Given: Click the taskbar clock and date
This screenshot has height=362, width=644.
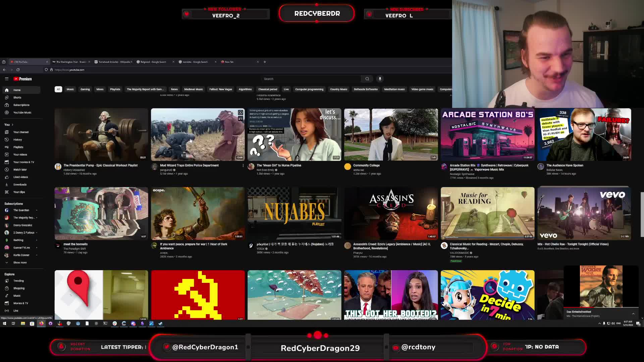Looking at the screenshot, I should tap(628, 323).
